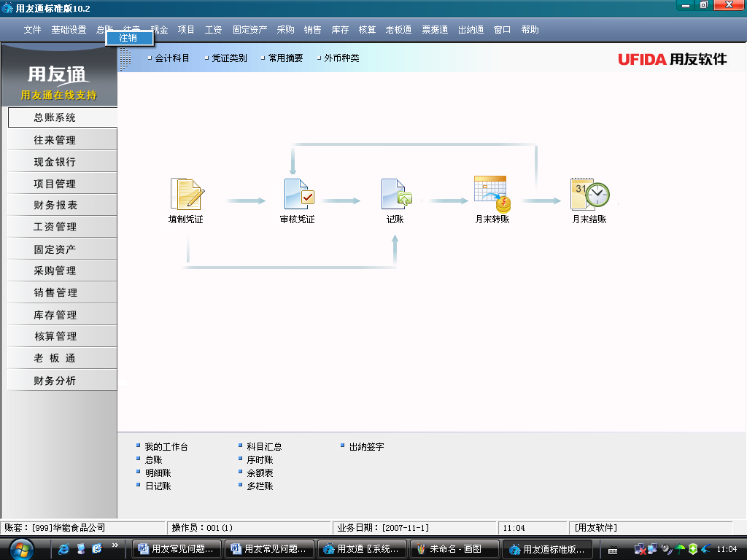The width and height of the screenshot is (747, 560).
Task: Open the 多栏账 link
Action: coord(260,486)
